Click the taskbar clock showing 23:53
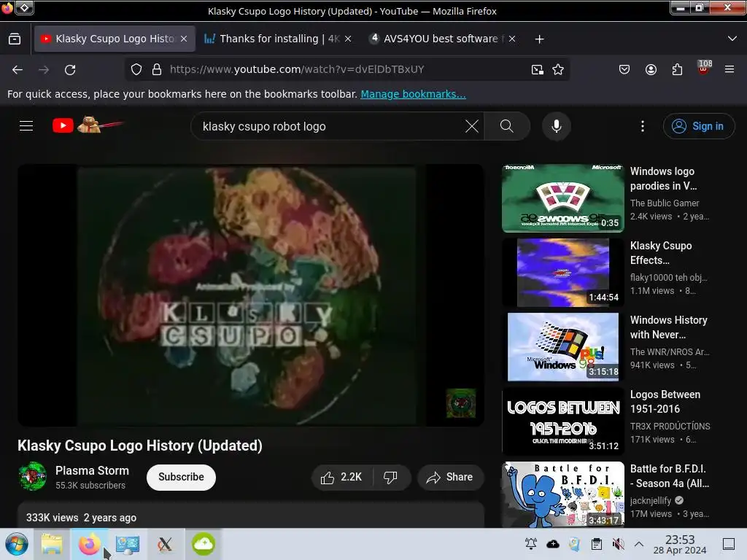The image size is (747, 560). coord(679,544)
